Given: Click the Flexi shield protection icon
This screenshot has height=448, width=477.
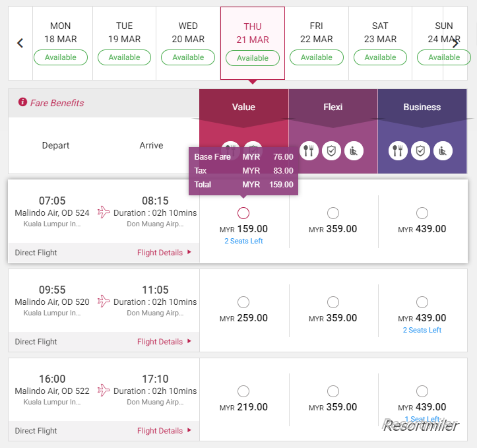Looking at the screenshot, I should click(331, 150).
